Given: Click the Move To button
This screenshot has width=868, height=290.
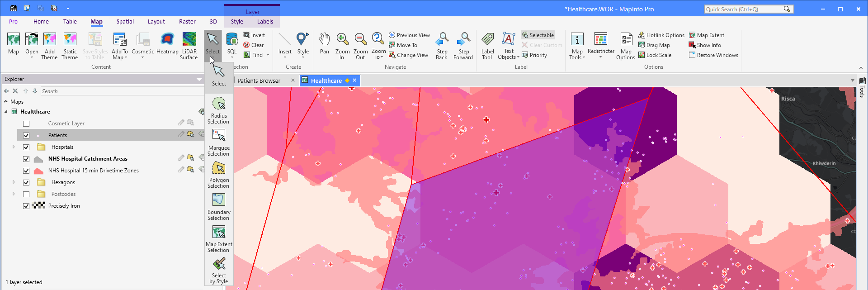Looking at the screenshot, I should click(x=403, y=45).
